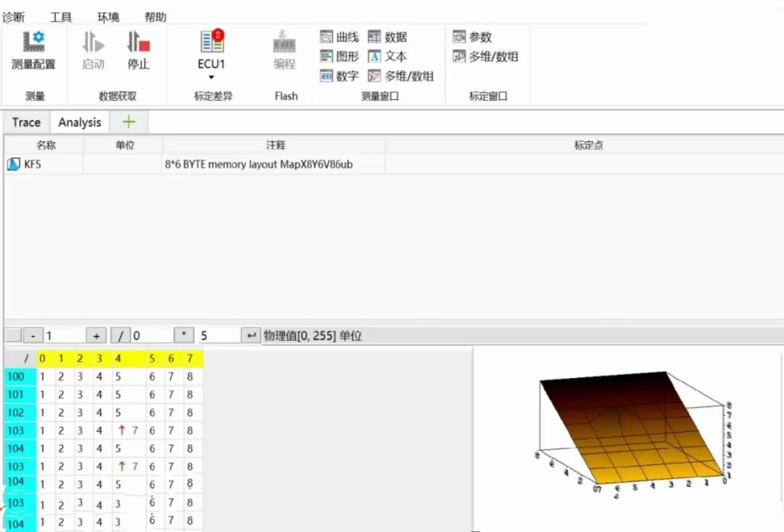
Task: Switch to the Analysis tab
Action: [x=80, y=123]
